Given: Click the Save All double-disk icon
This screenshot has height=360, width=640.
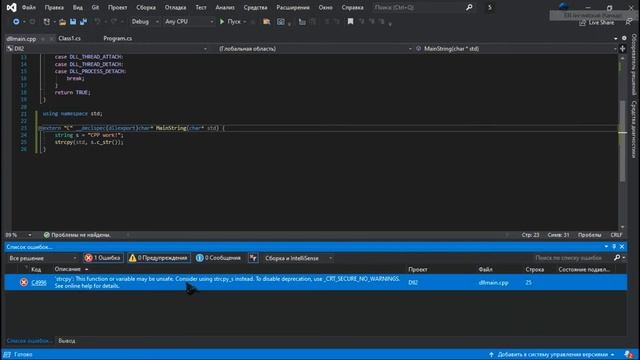Looking at the screenshot, I should pyautogui.click(x=83, y=22).
